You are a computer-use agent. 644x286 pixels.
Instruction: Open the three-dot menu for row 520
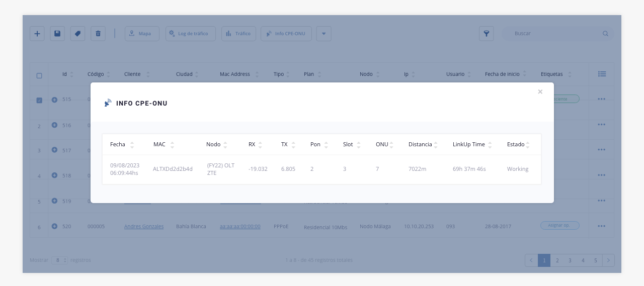click(x=601, y=226)
